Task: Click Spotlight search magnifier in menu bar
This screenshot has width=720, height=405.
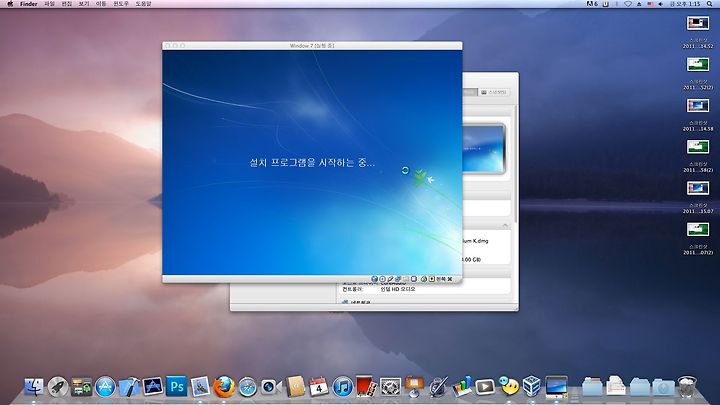Action: click(709, 4)
